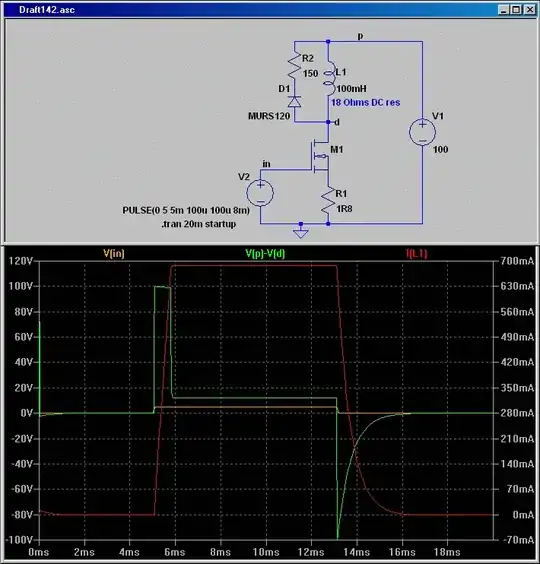The height and width of the screenshot is (564, 540).
Task: Maximize the Draft142.asc window
Action: tap(516, 10)
